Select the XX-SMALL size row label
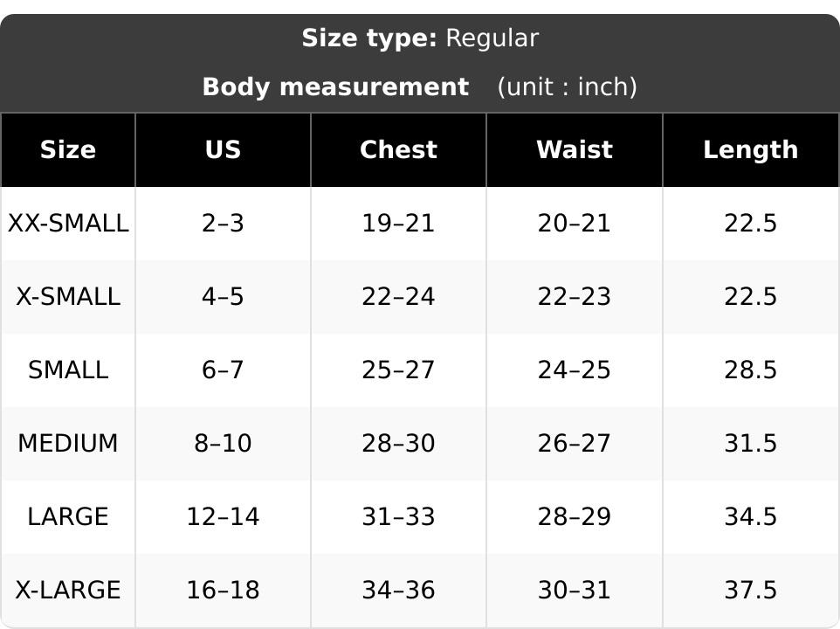 coord(68,223)
